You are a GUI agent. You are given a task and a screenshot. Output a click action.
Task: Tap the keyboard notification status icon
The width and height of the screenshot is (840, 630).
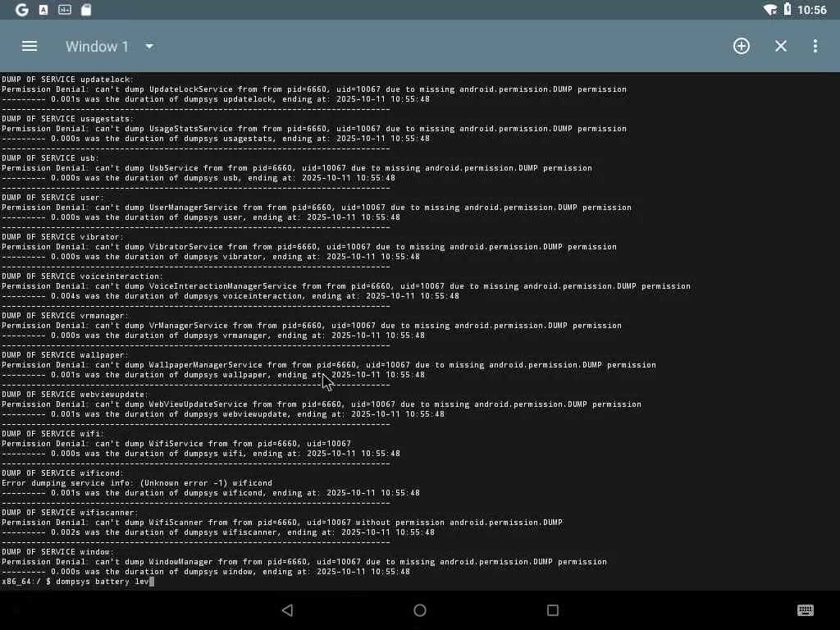[64, 10]
